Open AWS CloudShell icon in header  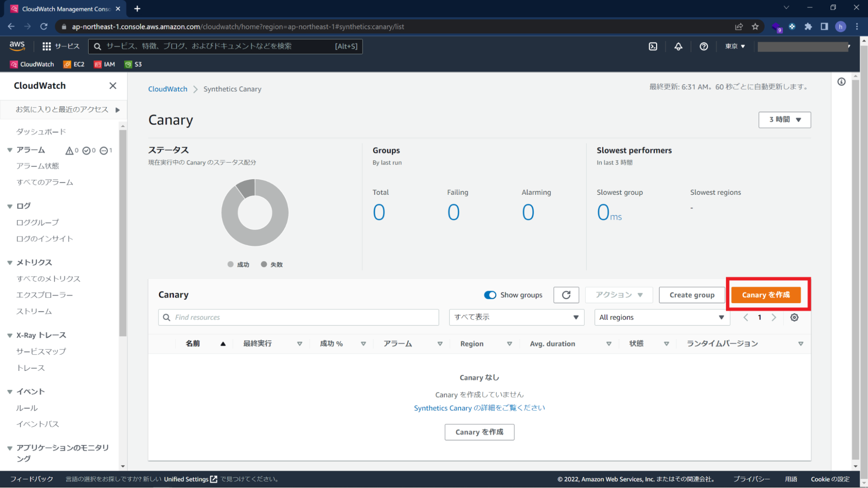653,46
